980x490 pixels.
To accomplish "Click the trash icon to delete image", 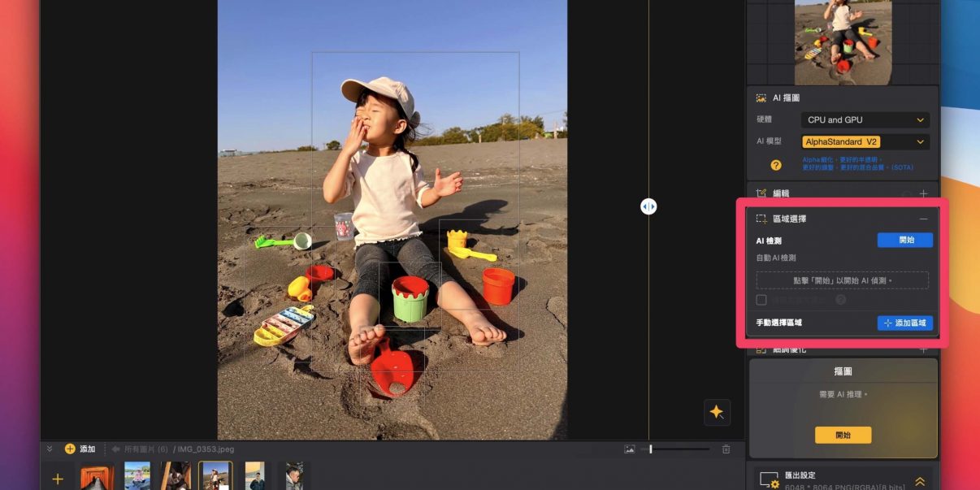I will click(726, 449).
